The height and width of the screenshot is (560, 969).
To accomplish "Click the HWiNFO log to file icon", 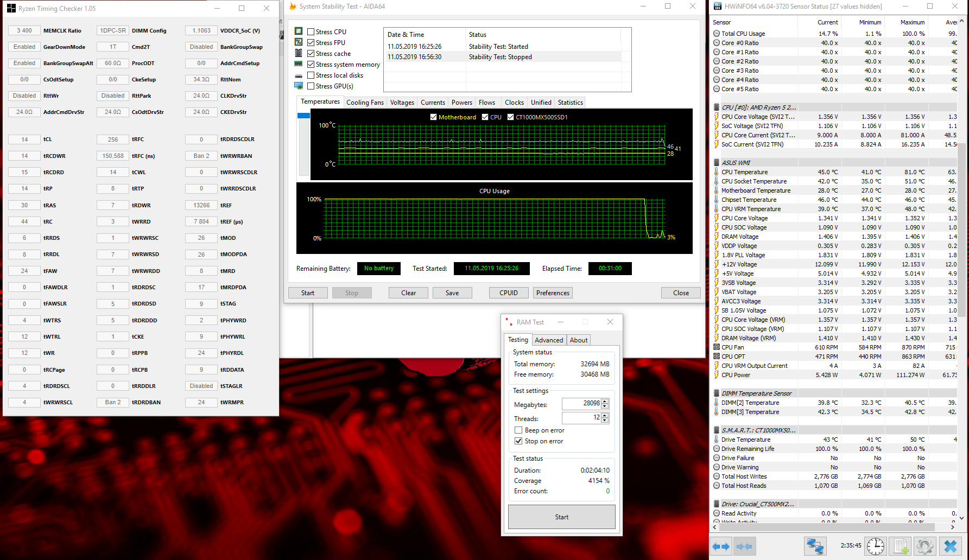I will pyautogui.click(x=901, y=546).
